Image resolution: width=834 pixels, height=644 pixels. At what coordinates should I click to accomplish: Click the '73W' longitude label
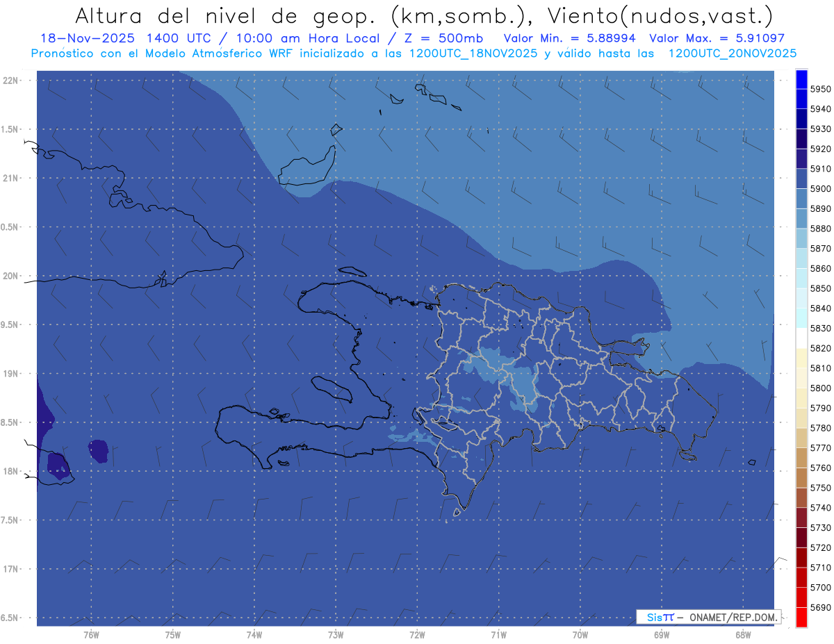coord(336,635)
